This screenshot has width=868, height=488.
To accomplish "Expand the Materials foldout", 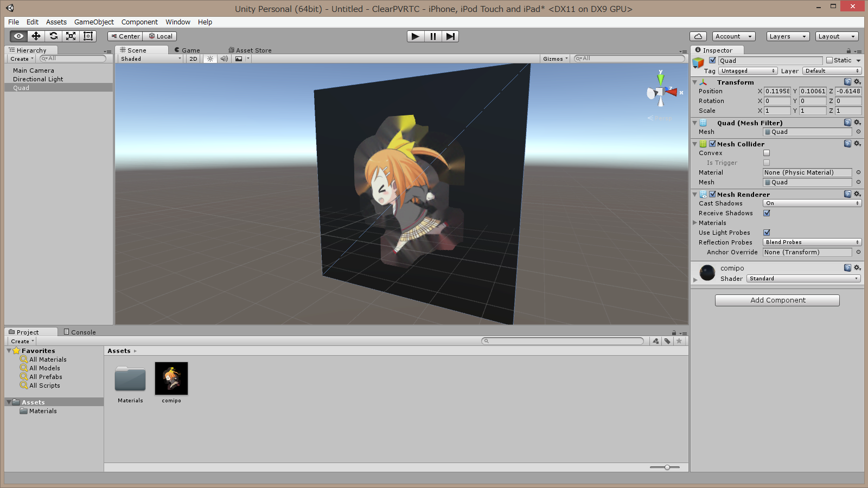I will pos(695,223).
